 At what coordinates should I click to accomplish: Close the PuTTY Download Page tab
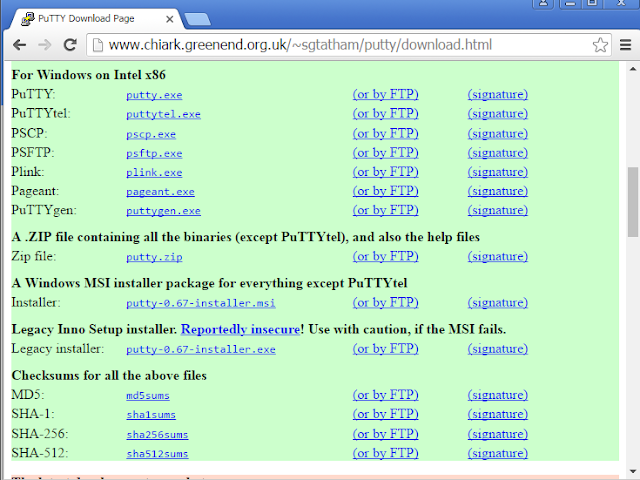170,19
